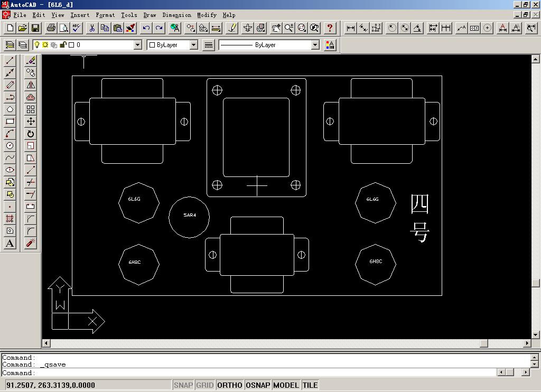Select the Linear Dimension tool
Viewport: 541px width, 392px height.
click(x=351, y=28)
